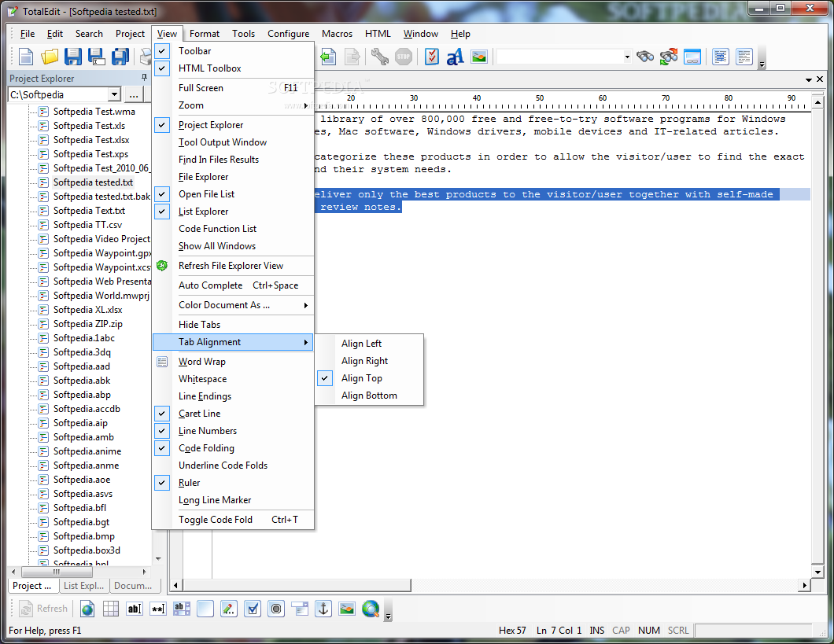Choose Align Bottom from submenu
This screenshot has width=834, height=644.
click(x=369, y=396)
